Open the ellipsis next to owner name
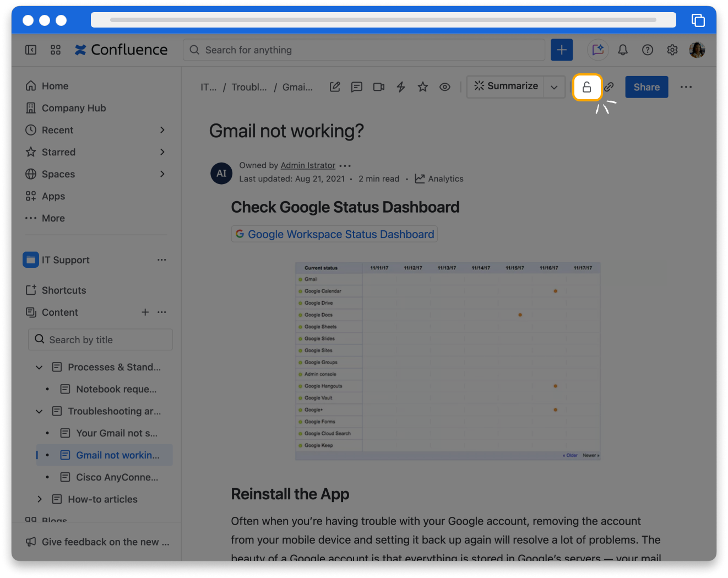728x578 pixels. coord(345,166)
